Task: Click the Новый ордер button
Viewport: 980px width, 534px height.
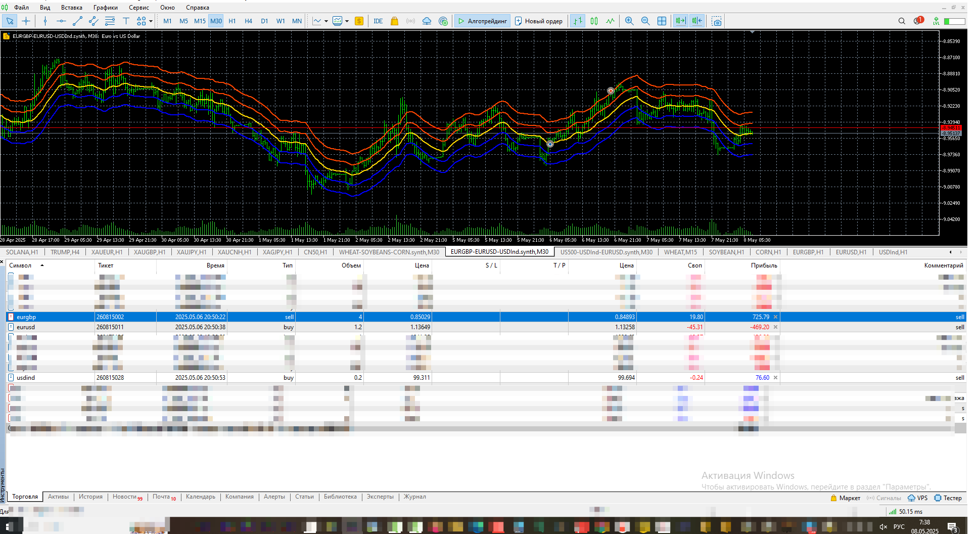Action: pyautogui.click(x=539, y=21)
